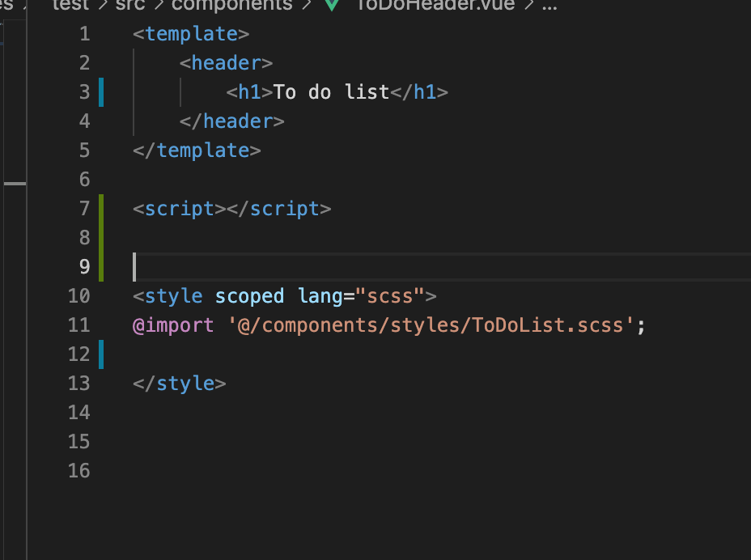Open ToDoHeader.vue breadcrumb file list
The height and width of the screenshot is (560, 751).
click(435, 5)
